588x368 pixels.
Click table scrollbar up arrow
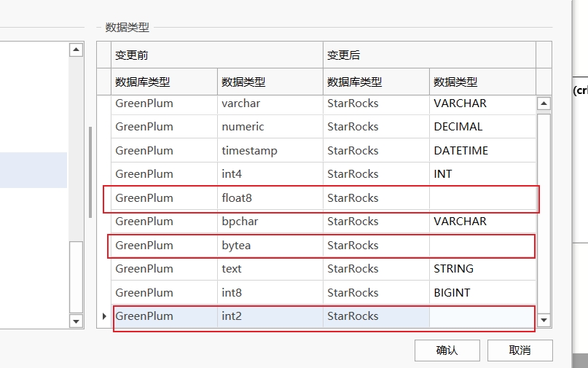[x=544, y=103]
